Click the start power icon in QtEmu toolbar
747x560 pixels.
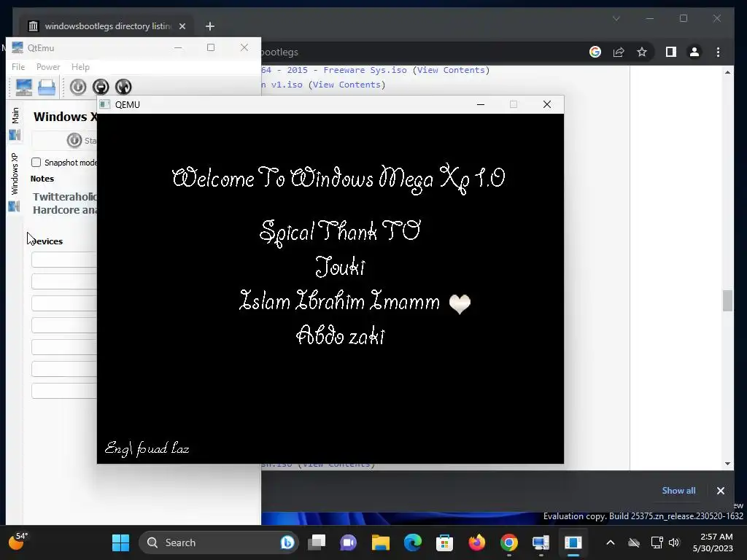tap(77, 87)
